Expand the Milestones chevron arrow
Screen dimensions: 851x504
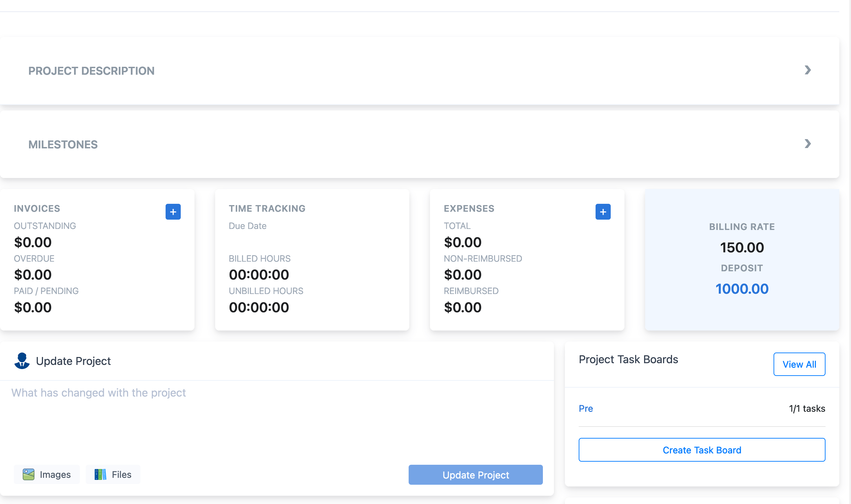pos(808,144)
